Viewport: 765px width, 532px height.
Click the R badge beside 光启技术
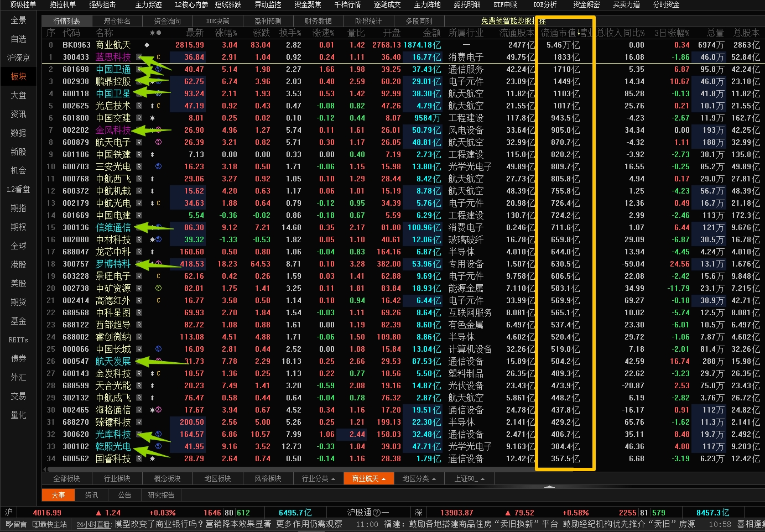coord(139,106)
